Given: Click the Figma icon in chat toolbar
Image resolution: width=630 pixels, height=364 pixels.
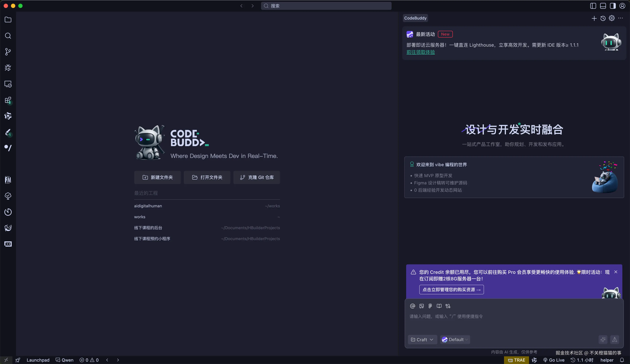Looking at the screenshot, I should point(430,306).
